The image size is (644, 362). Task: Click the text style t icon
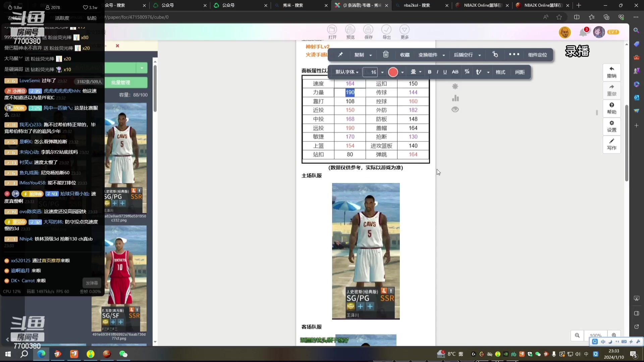tap(479, 72)
